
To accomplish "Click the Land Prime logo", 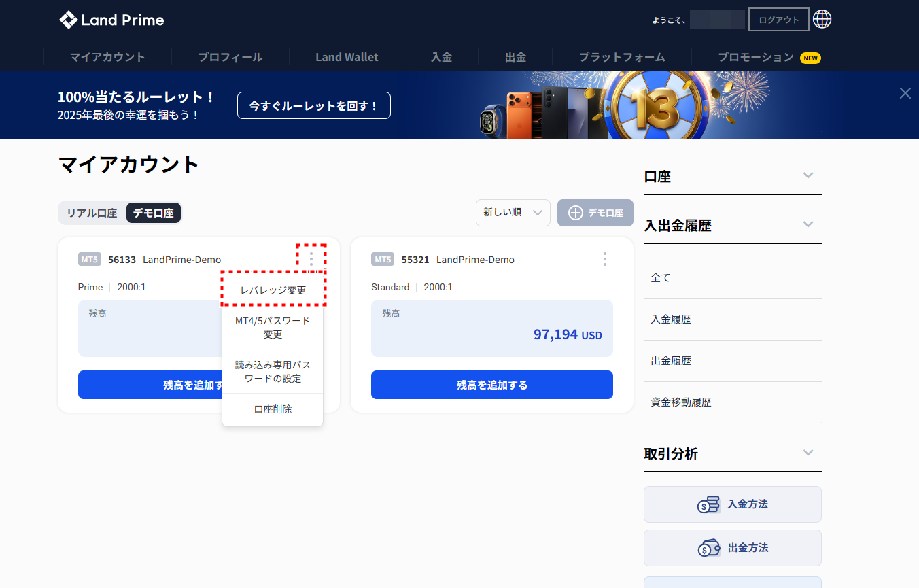I will tap(112, 20).
